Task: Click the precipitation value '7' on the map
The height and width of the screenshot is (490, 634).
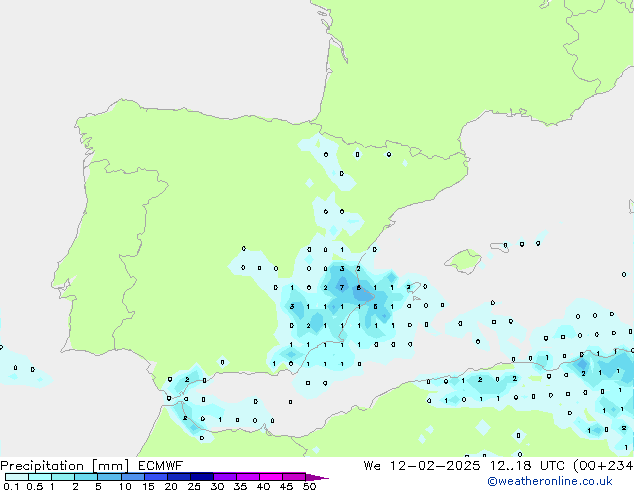Action: [342, 287]
